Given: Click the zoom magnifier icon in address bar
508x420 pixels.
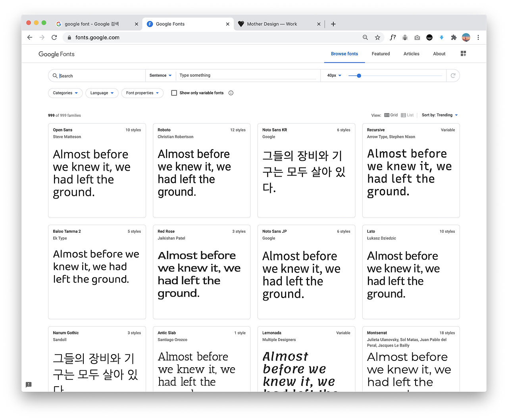Looking at the screenshot, I should (x=365, y=37).
